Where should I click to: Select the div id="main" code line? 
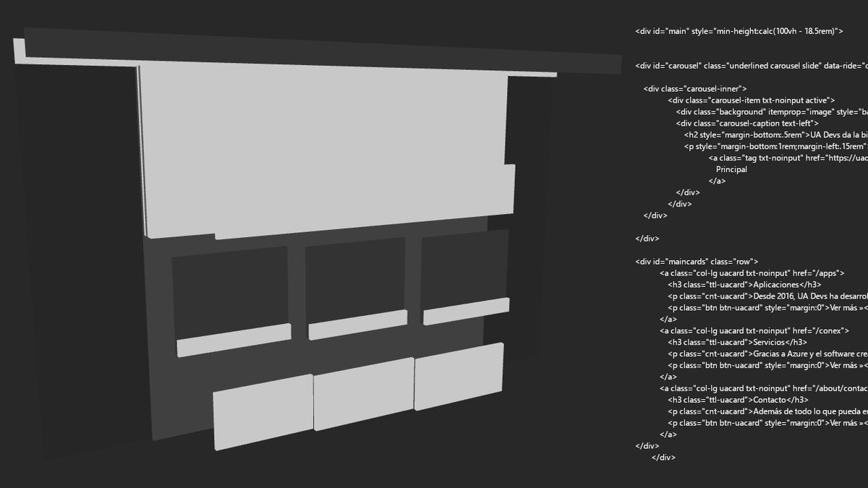point(739,31)
